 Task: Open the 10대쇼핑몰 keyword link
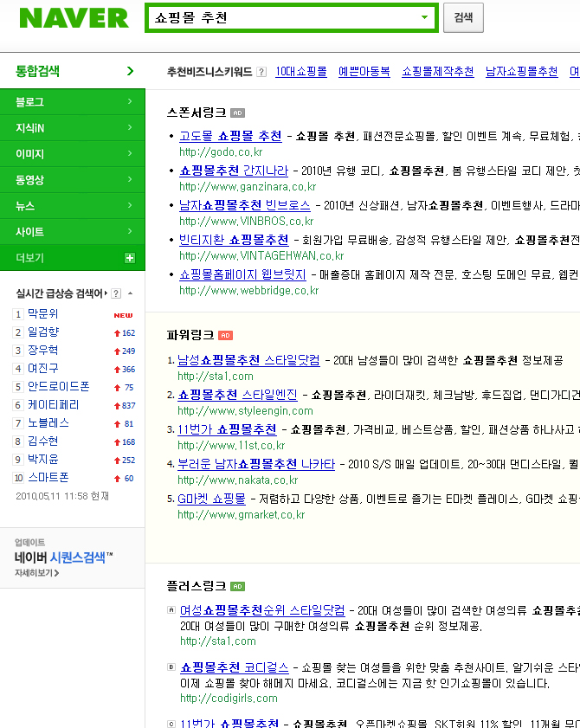301,72
